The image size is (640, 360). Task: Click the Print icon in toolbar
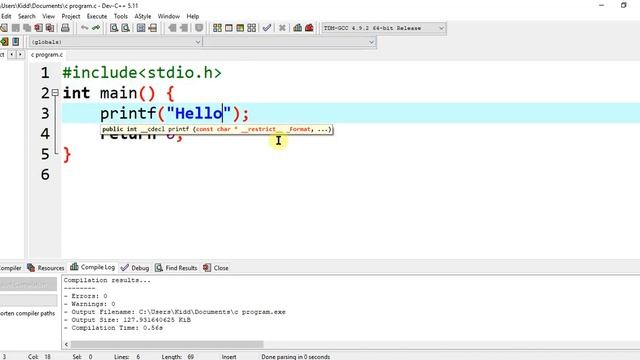coord(65,28)
